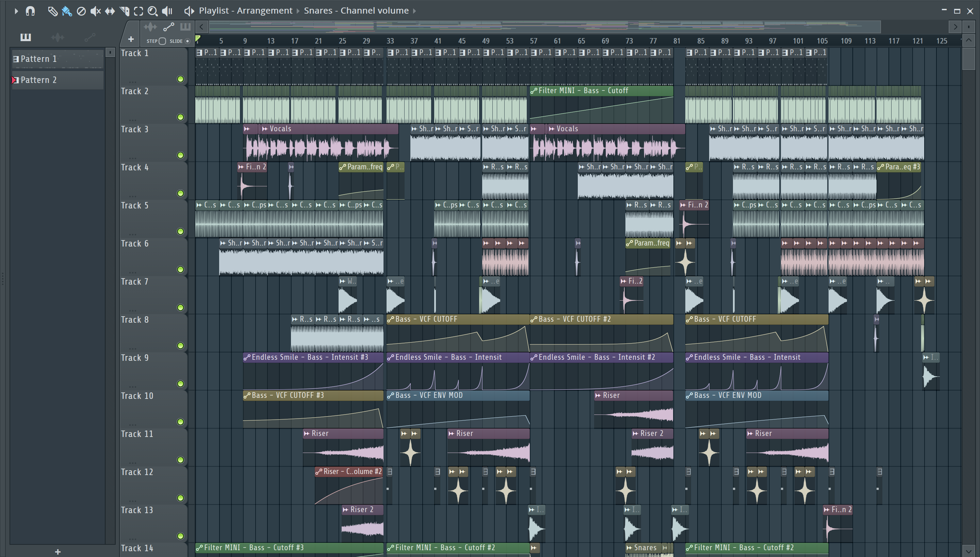Screen dimensions: 980x557
Task: Select the Zoom magnifier tool
Action: click(x=152, y=11)
